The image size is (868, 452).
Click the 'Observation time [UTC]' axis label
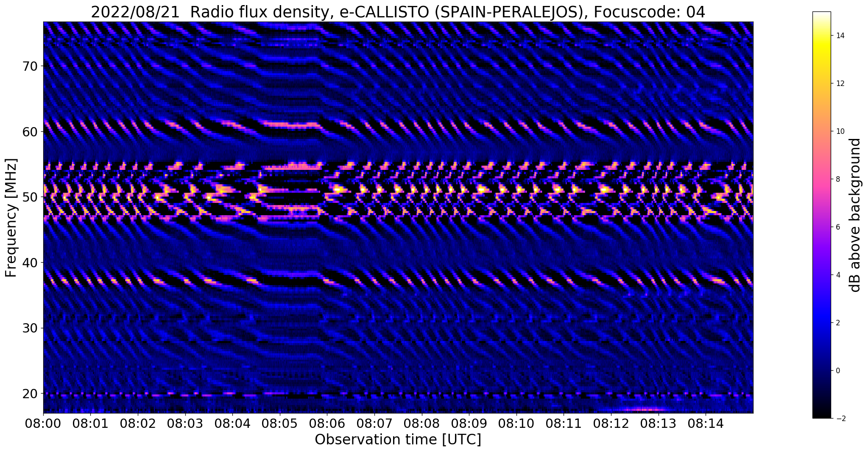[398, 440]
